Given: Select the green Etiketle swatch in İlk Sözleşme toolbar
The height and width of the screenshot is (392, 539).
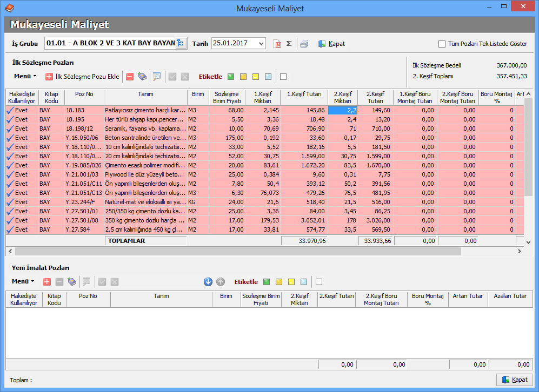Looking at the screenshot, I should point(231,77).
